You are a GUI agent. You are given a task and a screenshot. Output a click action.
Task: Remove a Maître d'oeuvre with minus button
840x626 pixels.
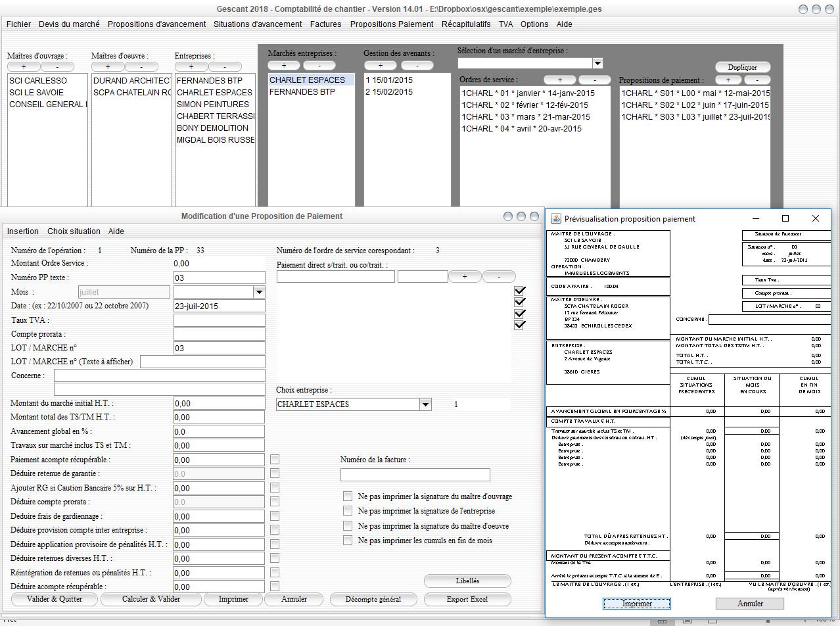[141, 66]
